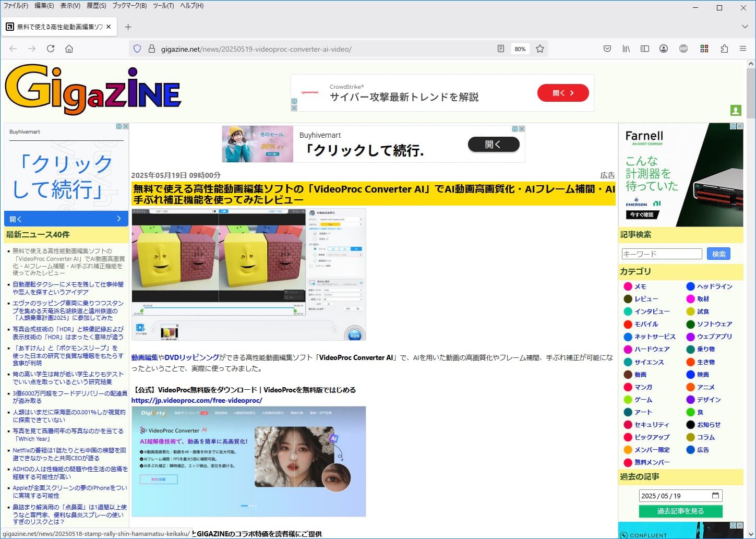Screen dimensions: 756x539
Task: Click 開く on the Buyhivemart banner
Action: [494, 145]
